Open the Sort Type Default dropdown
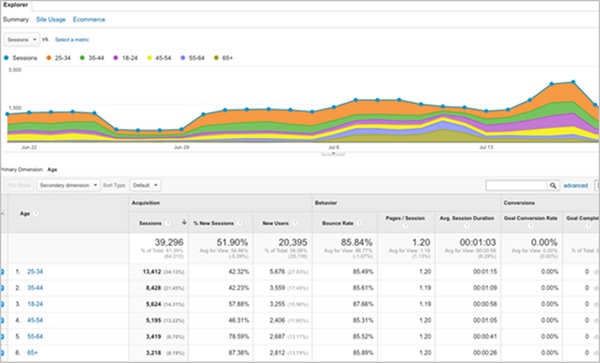 [145, 185]
